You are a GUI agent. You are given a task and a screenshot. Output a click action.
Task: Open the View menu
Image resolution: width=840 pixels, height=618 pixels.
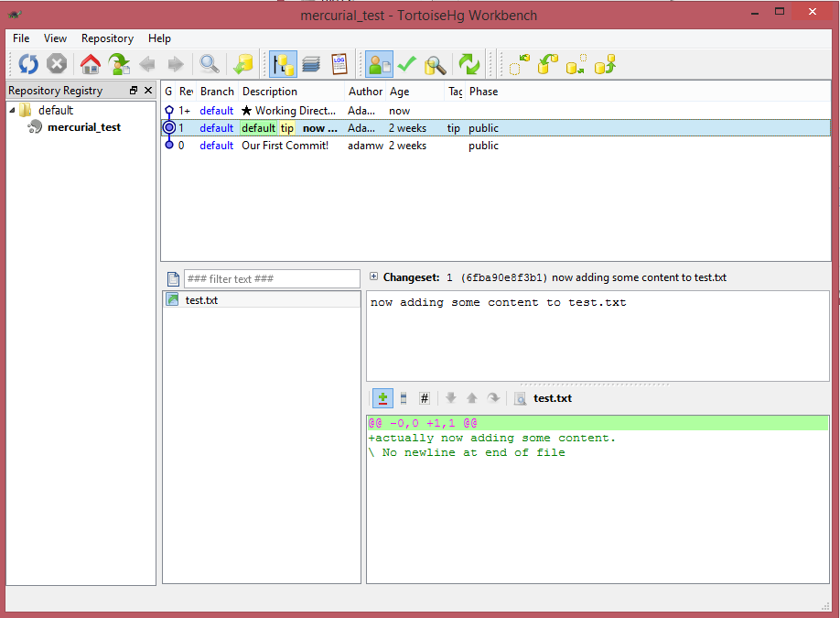point(55,38)
